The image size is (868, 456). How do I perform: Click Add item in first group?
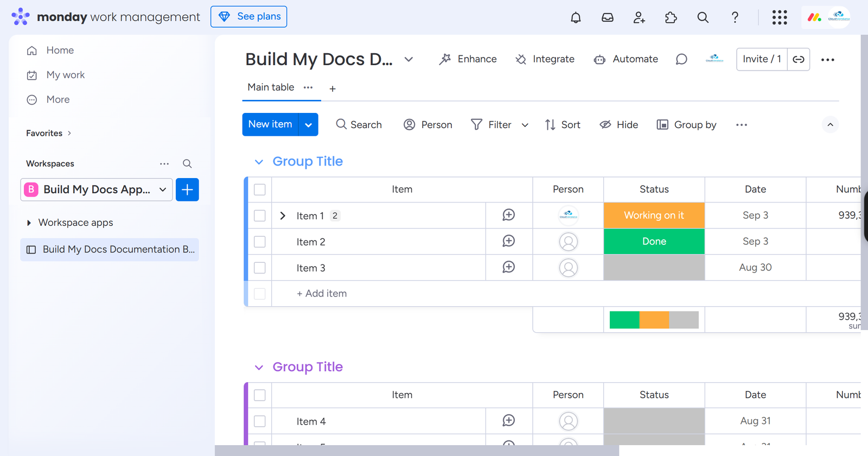click(x=322, y=294)
